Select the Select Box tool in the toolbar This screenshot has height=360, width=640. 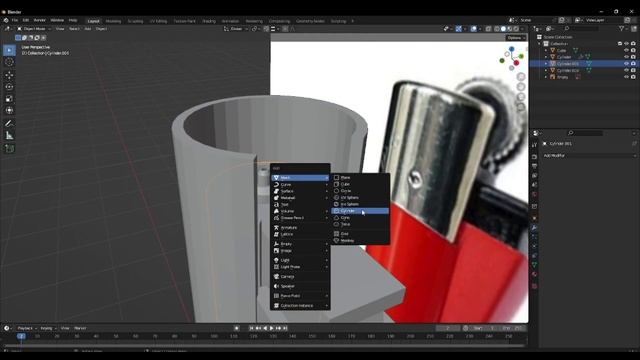click(9, 50)
